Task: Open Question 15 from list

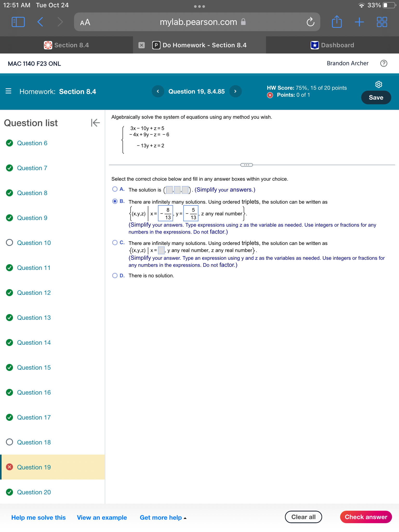Action: tap(34, 368)
